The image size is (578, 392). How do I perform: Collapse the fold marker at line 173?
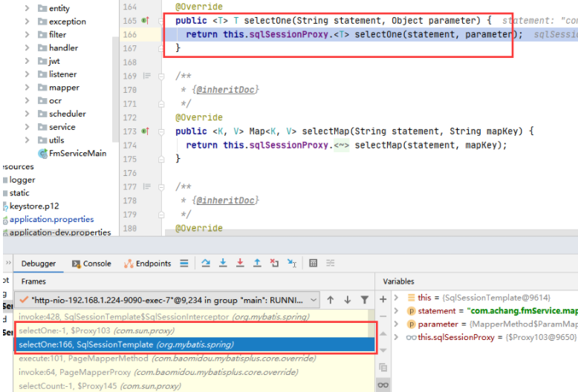coord(161,131)
